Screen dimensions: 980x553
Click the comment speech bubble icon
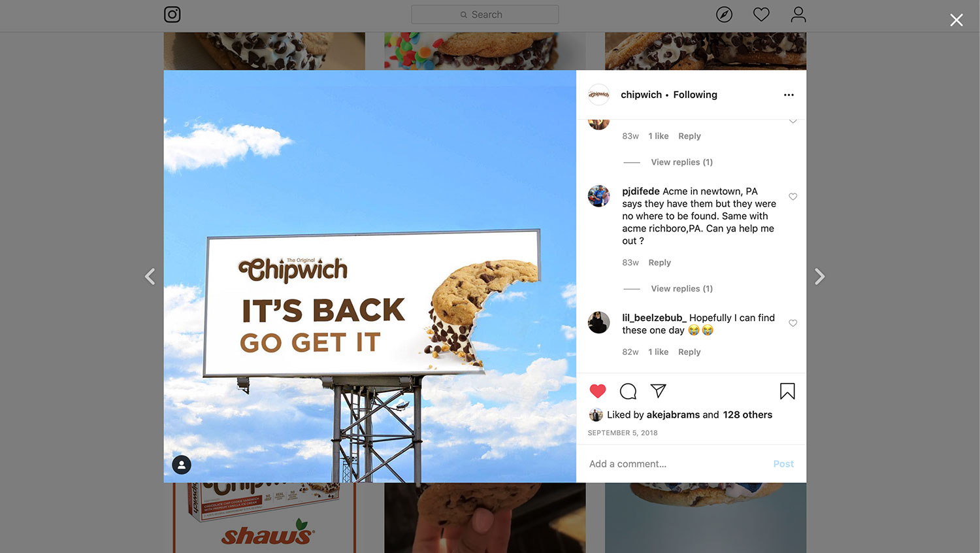point(628,391)
